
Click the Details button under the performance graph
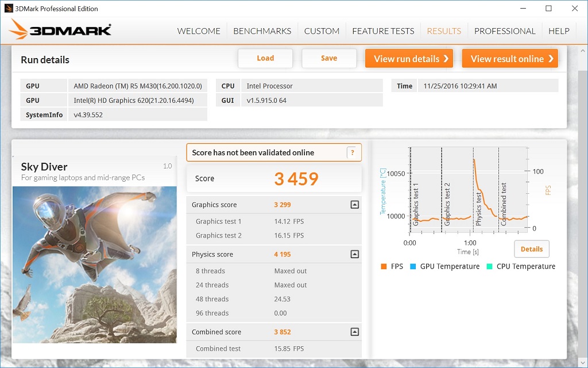click(531, 249)
